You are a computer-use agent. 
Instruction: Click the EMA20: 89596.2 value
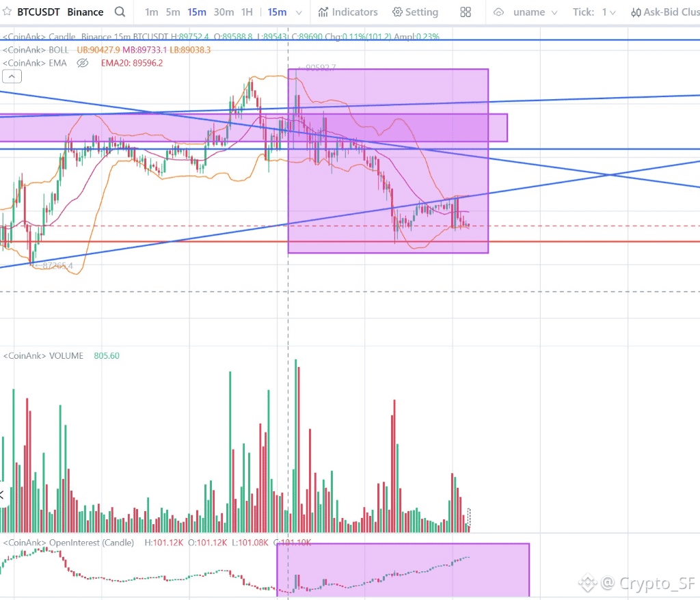click(132, 63)
